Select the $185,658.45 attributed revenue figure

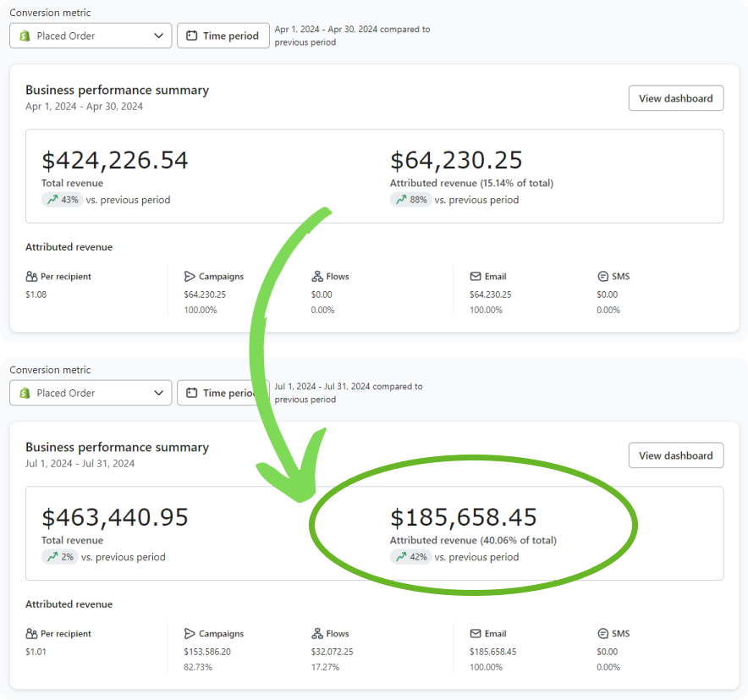click(463, 518)
